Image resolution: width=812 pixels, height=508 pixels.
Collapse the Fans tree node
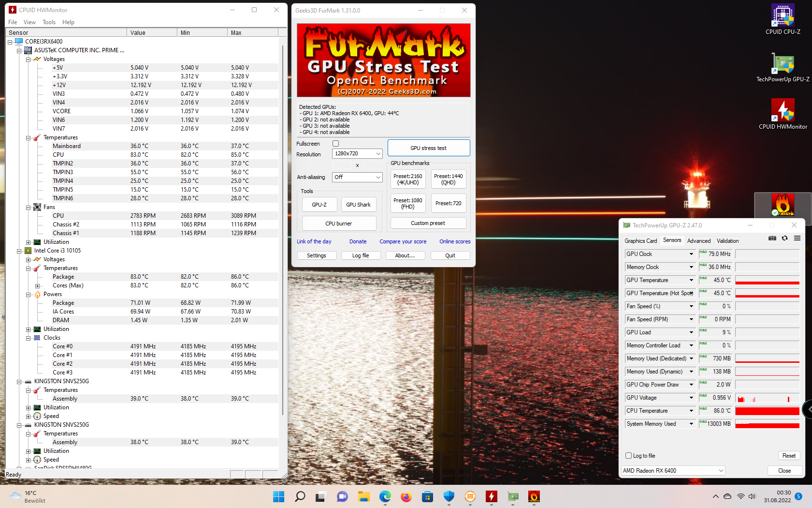[28, 208]
